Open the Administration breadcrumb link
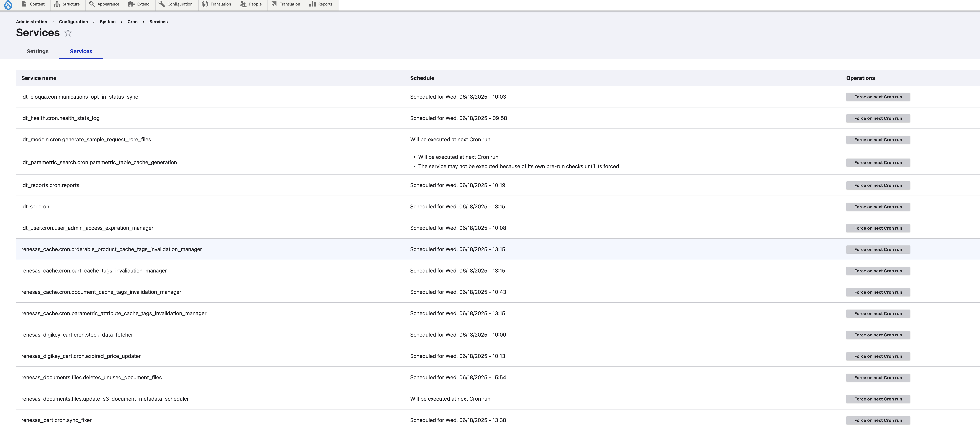Viewport: 980px width, 425px height. pyautogui.click(x=31, y=22)
